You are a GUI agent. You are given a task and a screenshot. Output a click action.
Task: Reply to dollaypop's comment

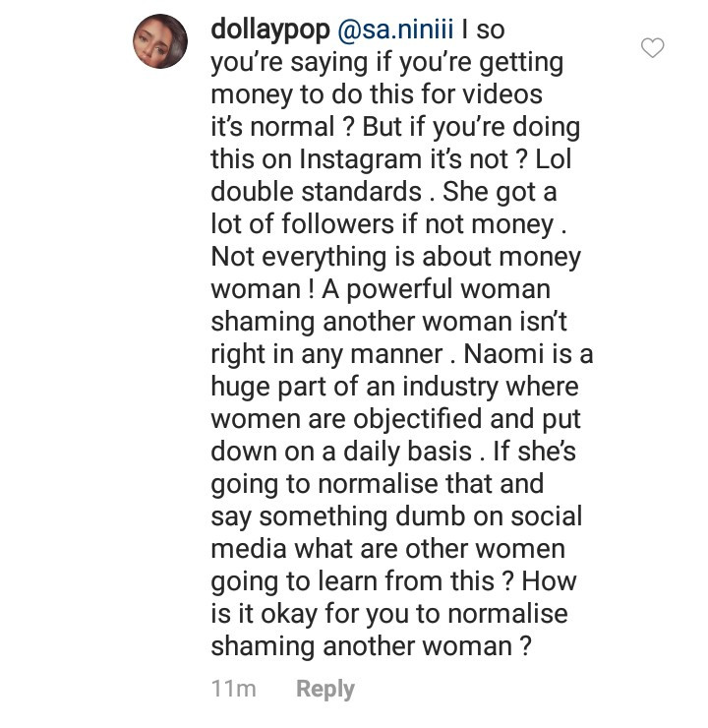point(325,689)
